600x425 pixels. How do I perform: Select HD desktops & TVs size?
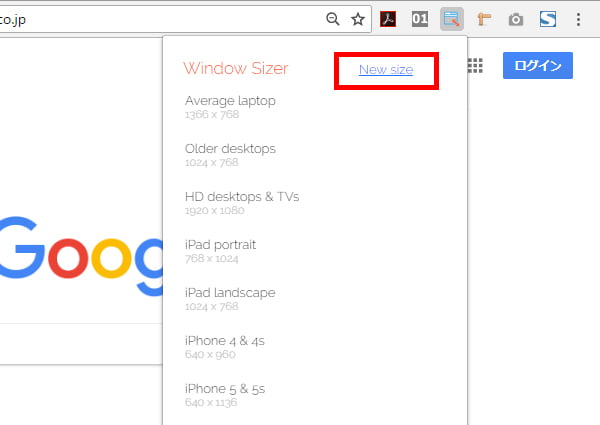tap(242, 202)
